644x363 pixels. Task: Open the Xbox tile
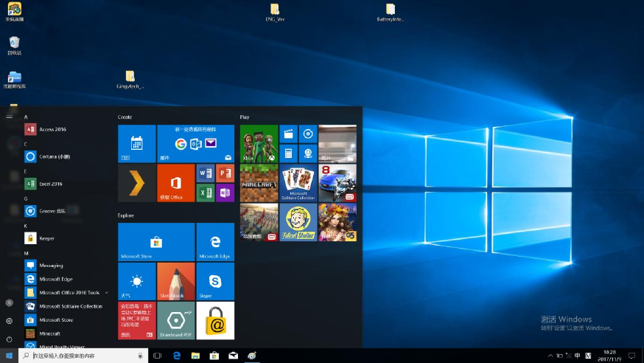pos(259,143)
